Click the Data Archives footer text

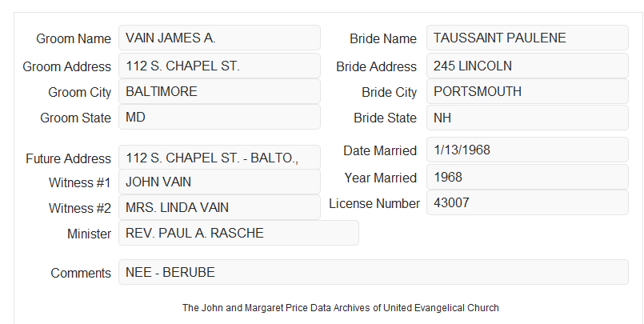(x=341, y=307)
